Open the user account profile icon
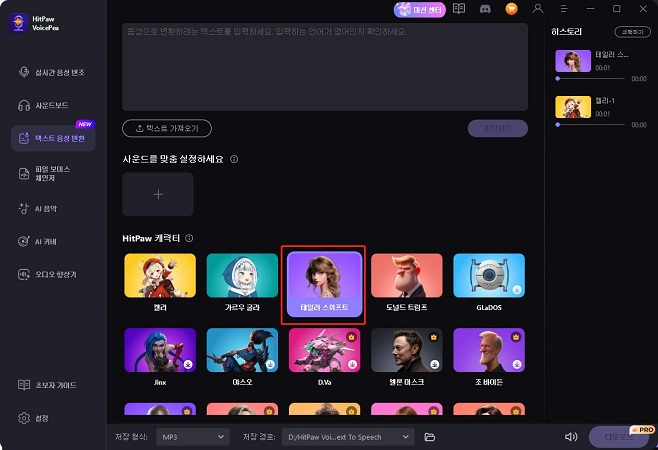The image size is (658, 450). pos(538,9)
